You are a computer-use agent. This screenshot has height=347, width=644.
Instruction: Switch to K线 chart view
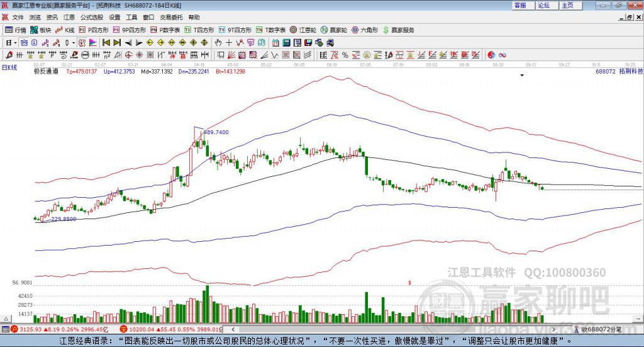65,30
